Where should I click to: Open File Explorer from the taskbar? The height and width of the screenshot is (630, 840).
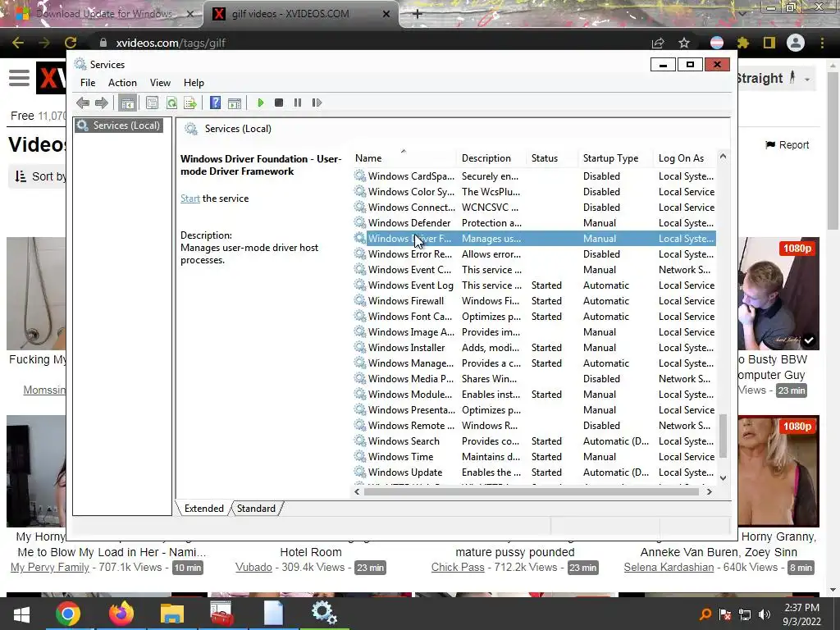[x=171, y=614]
